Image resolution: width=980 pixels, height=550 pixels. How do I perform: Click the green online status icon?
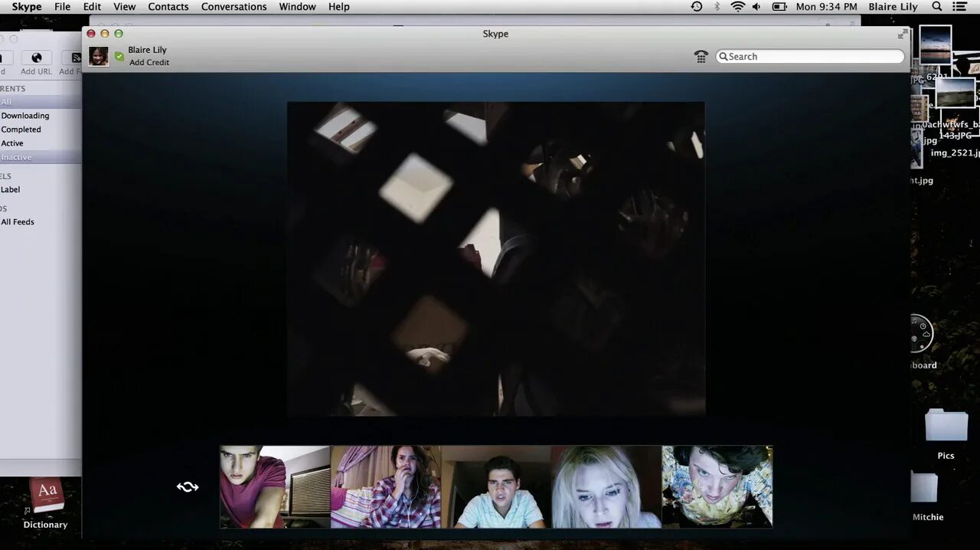click(119, 57)
